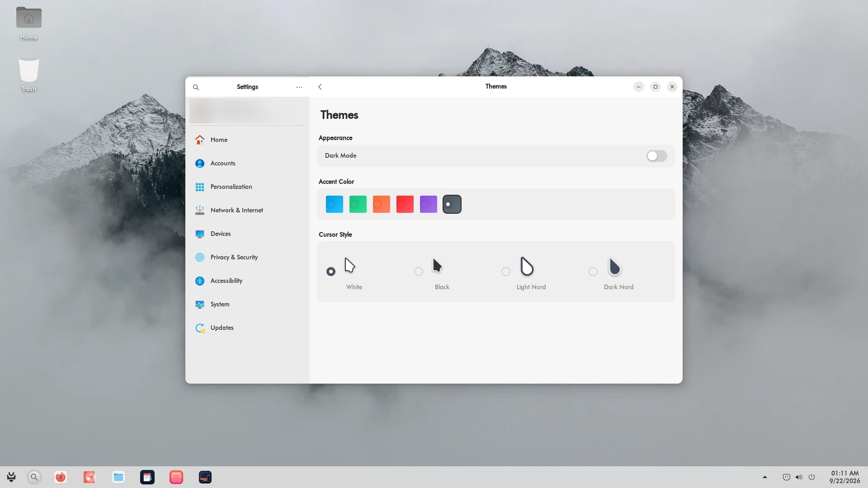
Task: Open the Home folder on desktop
Action: [28, 23]
